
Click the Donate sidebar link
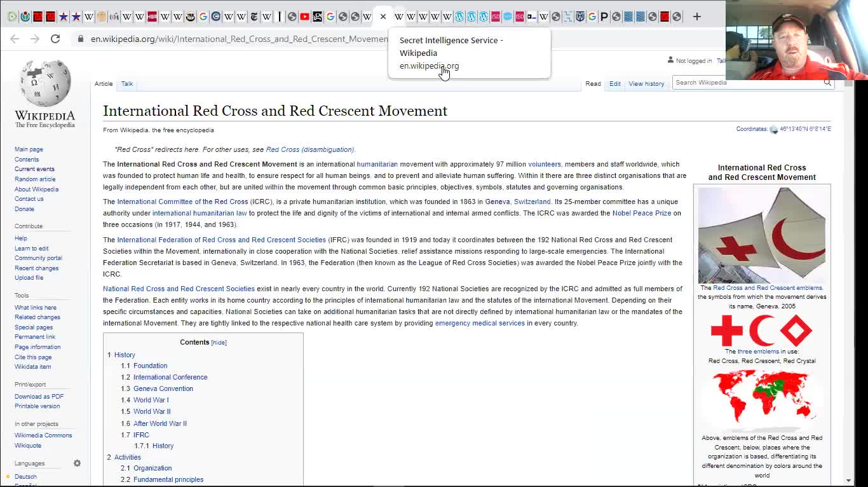click(24, 209)
